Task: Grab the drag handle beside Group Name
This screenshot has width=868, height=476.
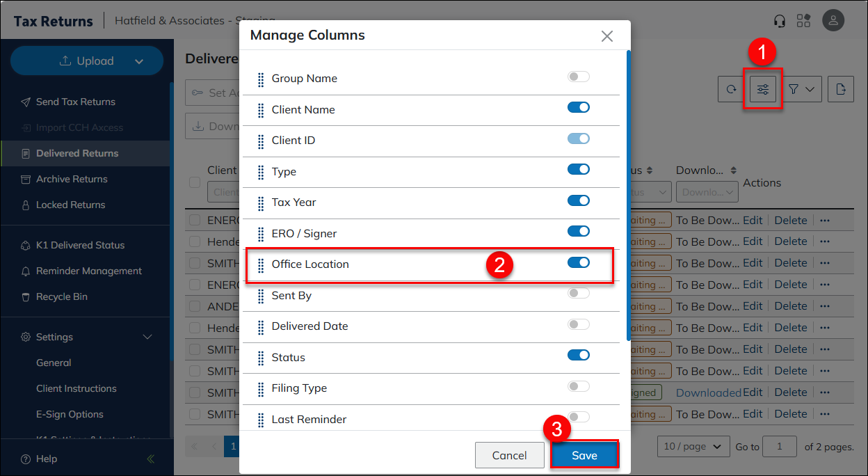Action: [261, 79]
